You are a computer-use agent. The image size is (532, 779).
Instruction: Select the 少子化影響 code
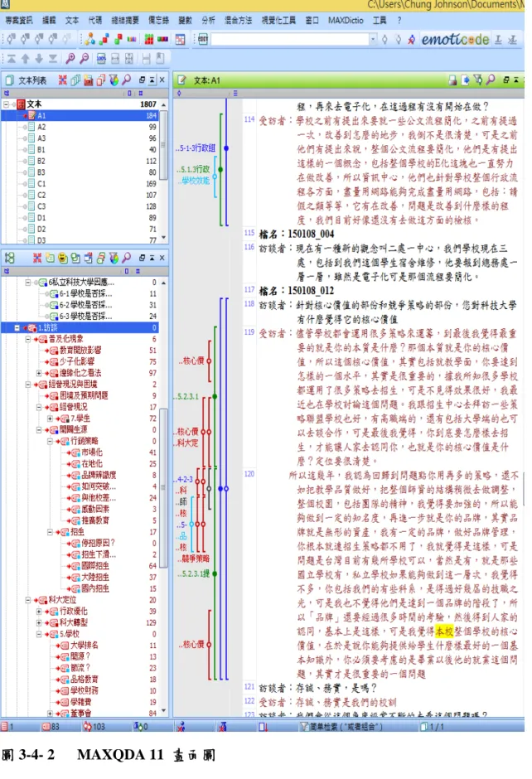pyautogui.click(x=77, y=361)
